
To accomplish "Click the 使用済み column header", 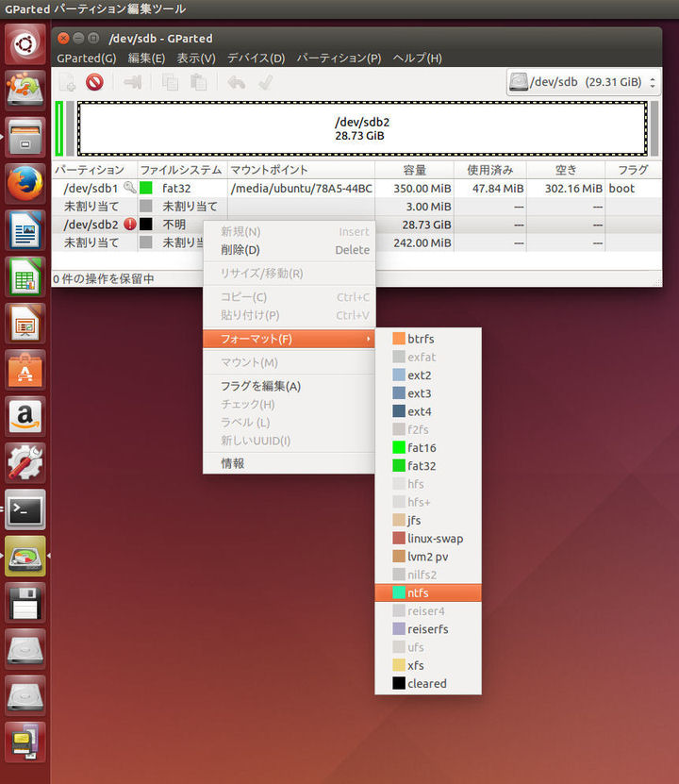I will pos(490,170).
